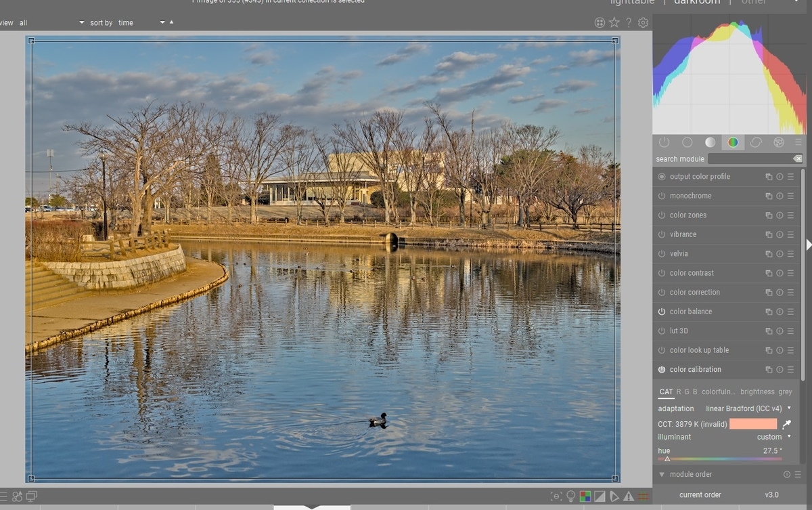Toggle guide lines icon
Image resolution: width=812 pixels, height=510 pixels.
coord(644,496)
